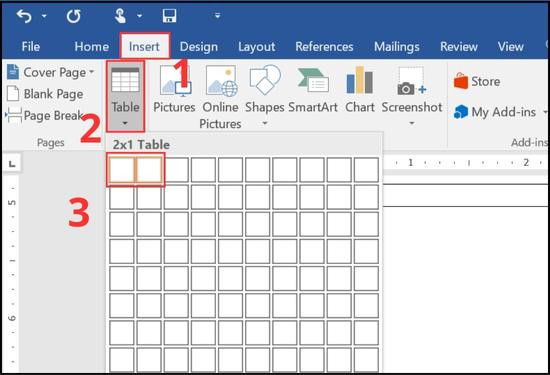Open the Store add-ins button
Image resolution: width=550 pixels, height=375 pixels.
pos(476,81)
